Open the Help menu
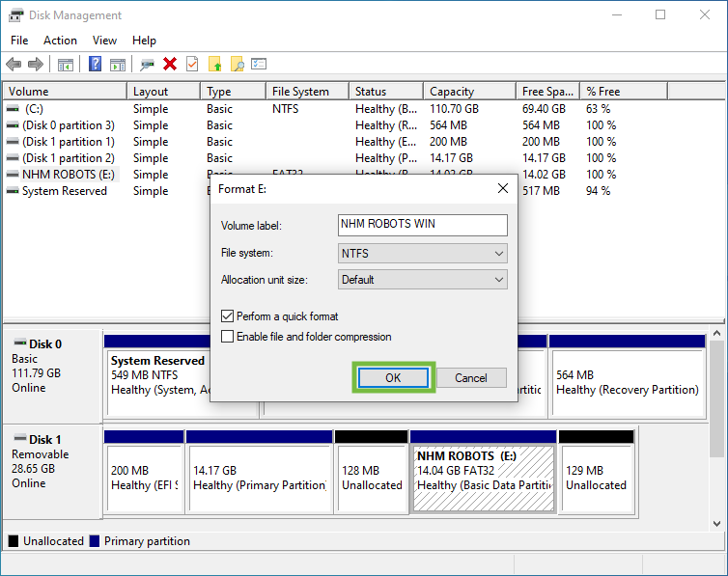The image size is (728, 576). [x=144, y=41]
